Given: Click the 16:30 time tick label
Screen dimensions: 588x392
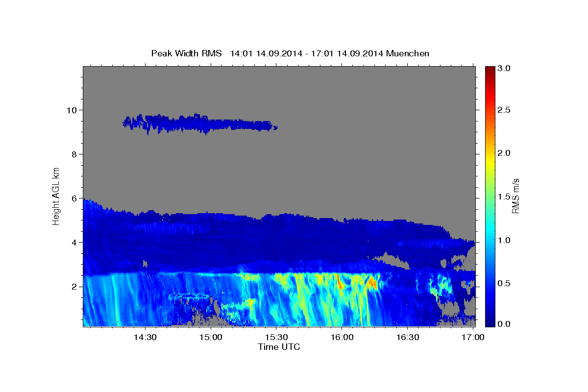Looking at the screenshot, I should [x=407, y=338].
